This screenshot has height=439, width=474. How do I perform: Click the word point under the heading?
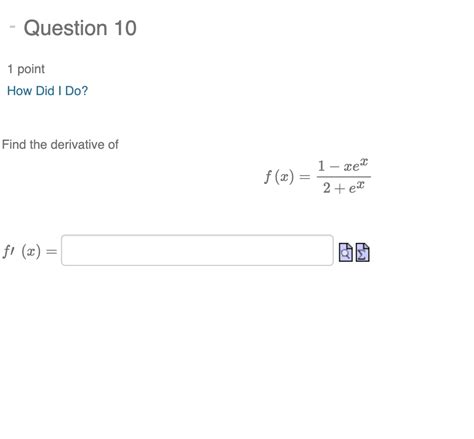coord(31,69)
